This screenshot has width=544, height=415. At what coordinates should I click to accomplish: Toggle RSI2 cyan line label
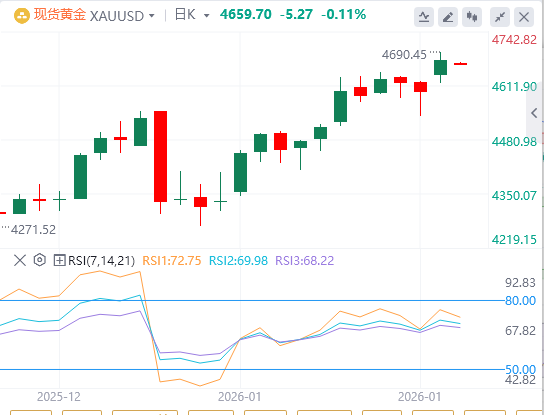pyautogui.click(x=238, y=261)
